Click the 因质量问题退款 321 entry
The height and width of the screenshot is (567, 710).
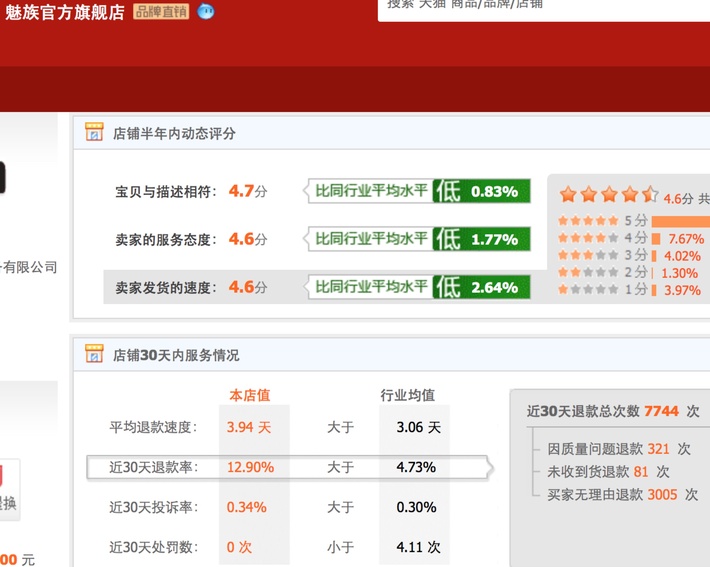(x=619, y=449)
